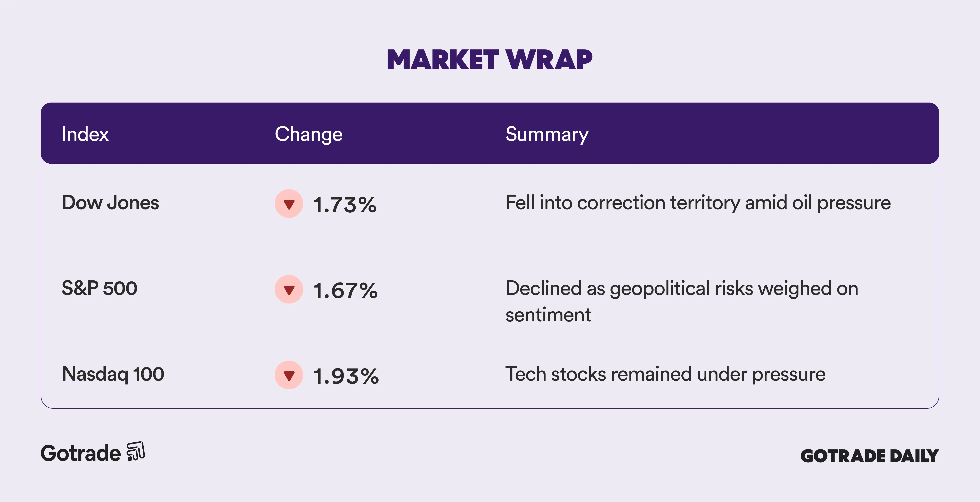This screenshot has width=980, height=502.
Task: Click the 1.73% change value
Action: point(345,205)
